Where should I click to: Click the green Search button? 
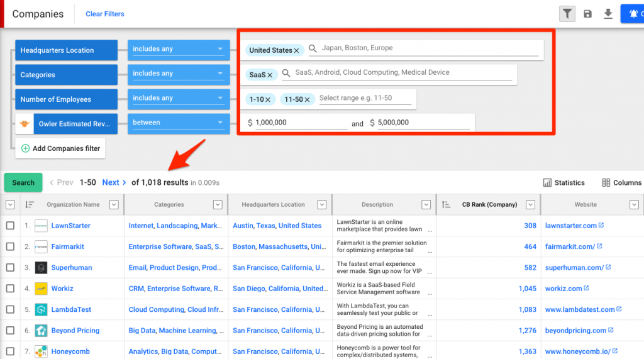23,182
